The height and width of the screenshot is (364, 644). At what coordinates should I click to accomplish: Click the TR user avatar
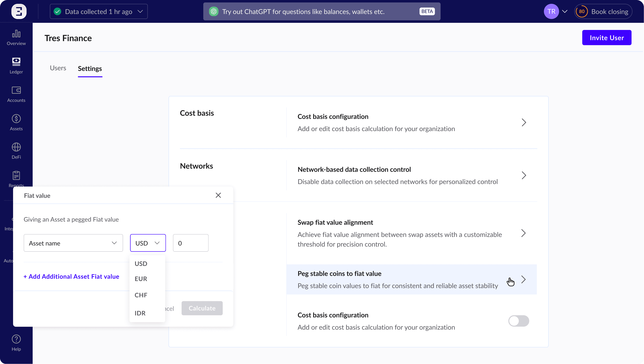551,11
